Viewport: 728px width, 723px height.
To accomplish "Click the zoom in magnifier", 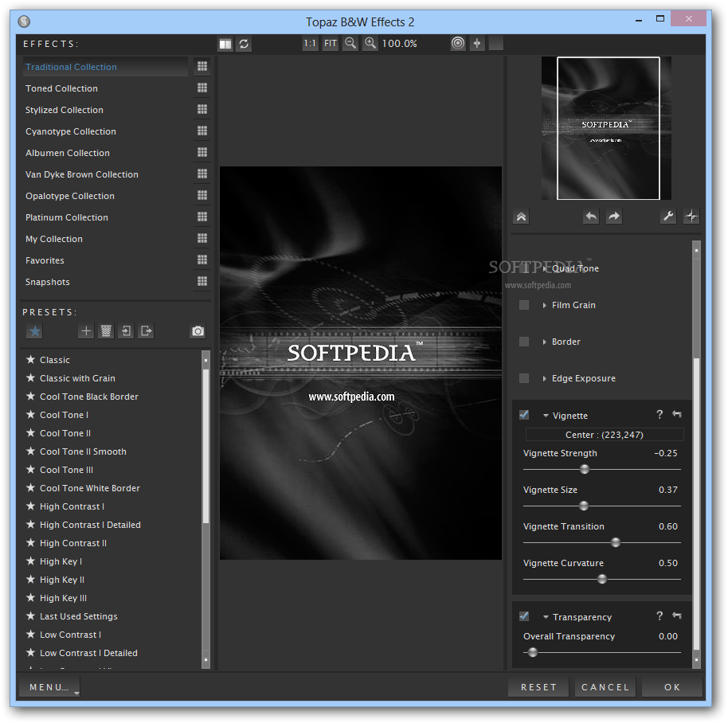I will pyautogui.click(x=370, y=44).
